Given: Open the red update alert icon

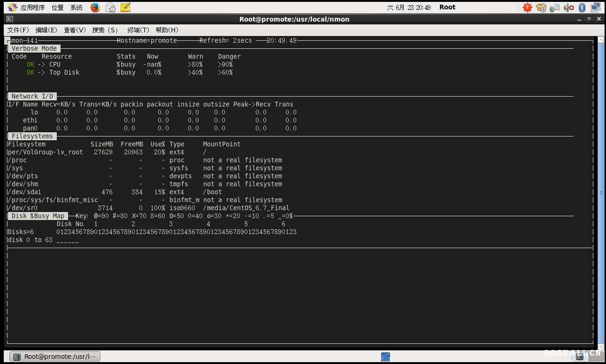Looking at the screenshot, I should coord(527,7).
